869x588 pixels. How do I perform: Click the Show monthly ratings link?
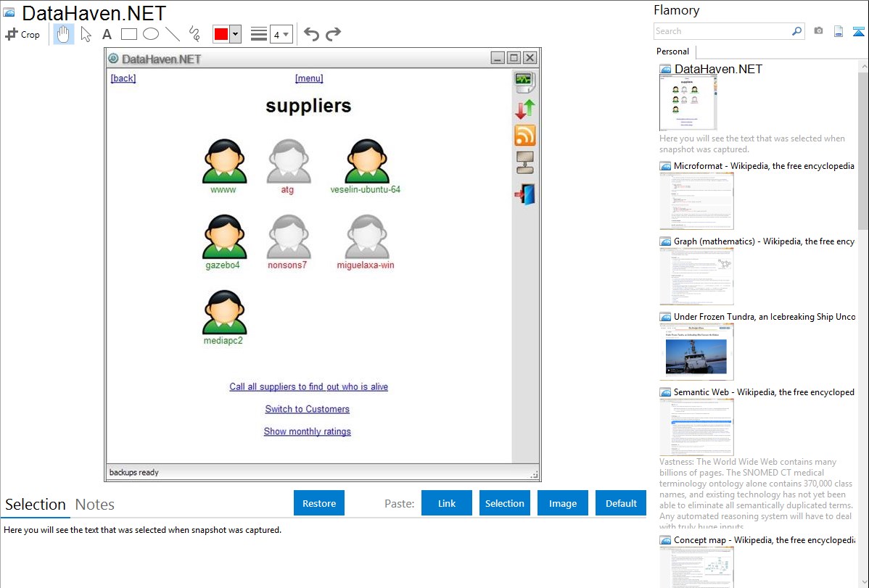[x=307, y=431]
